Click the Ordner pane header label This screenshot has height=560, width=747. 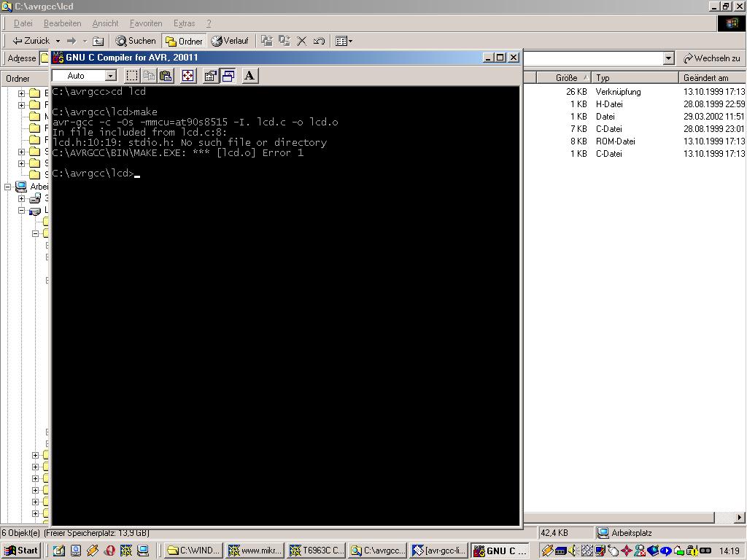(x=18, y=79)
